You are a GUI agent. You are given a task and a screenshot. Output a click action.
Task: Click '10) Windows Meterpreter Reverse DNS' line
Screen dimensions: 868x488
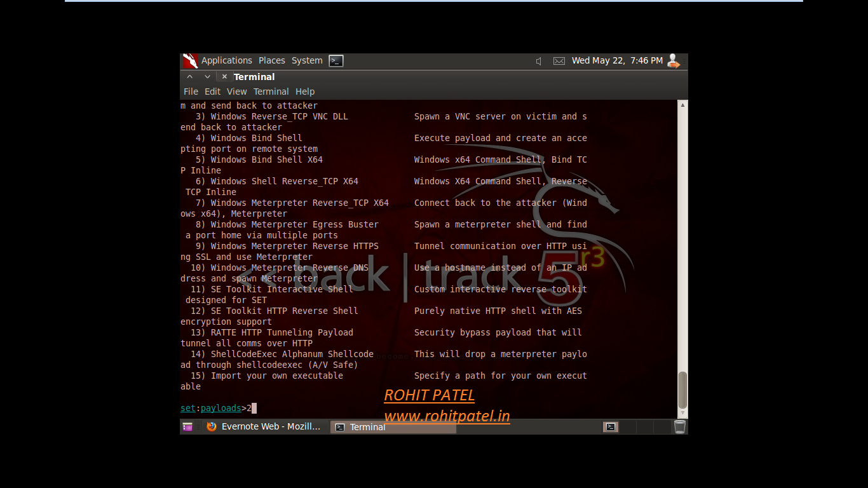280,268
